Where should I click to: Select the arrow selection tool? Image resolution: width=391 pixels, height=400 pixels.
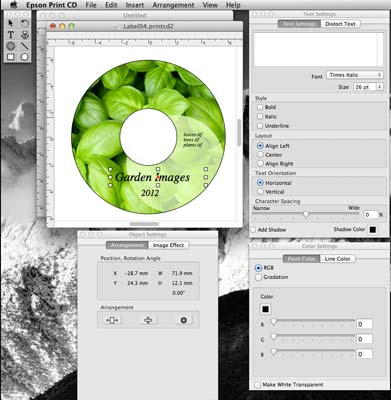(x=11, y=23)
